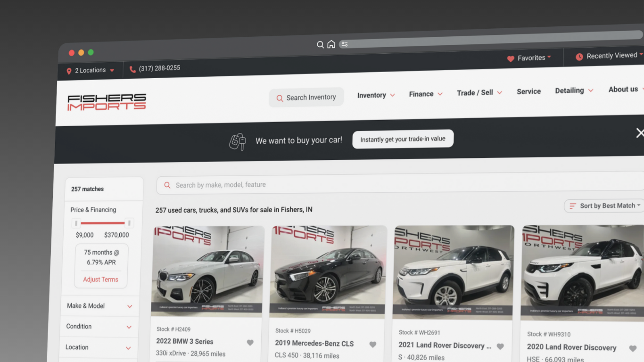
Task: Open the 2021 Land Rover Discovery photo
Action: pos(454,273)
